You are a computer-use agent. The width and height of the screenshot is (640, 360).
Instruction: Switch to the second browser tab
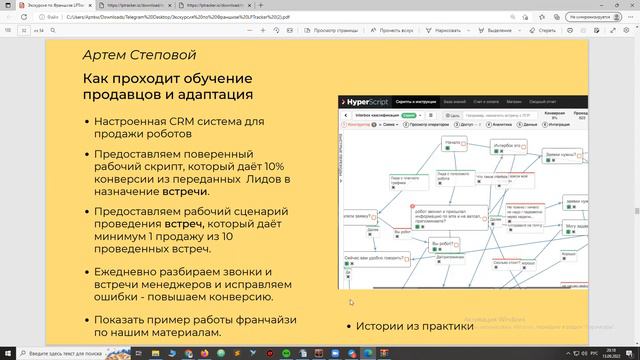click(x=135, y=5)
